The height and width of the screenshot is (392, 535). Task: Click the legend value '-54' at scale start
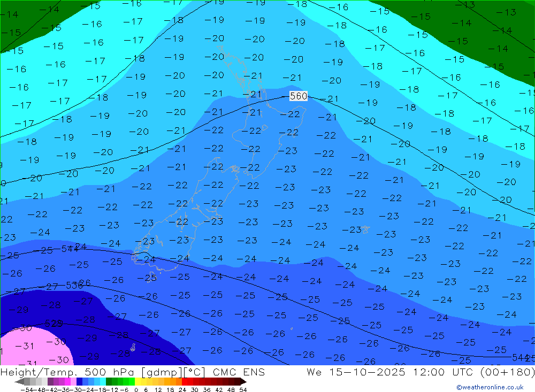coord(27,390)
